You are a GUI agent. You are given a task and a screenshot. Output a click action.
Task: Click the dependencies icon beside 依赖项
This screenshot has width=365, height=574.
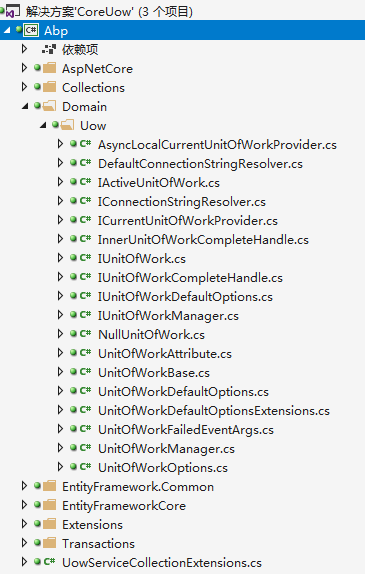tap(49, 49)
